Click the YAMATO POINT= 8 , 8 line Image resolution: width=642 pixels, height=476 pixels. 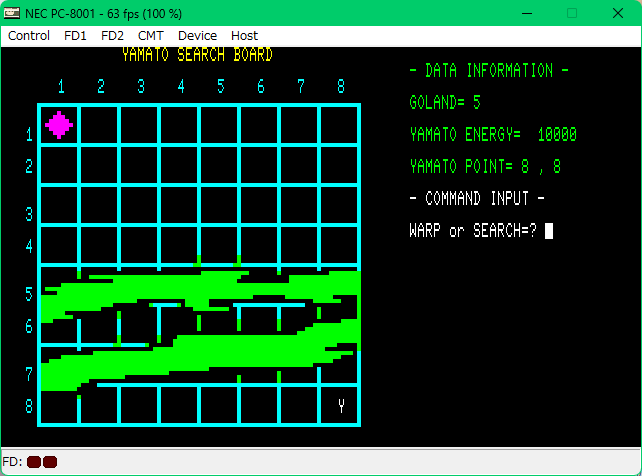485,167
